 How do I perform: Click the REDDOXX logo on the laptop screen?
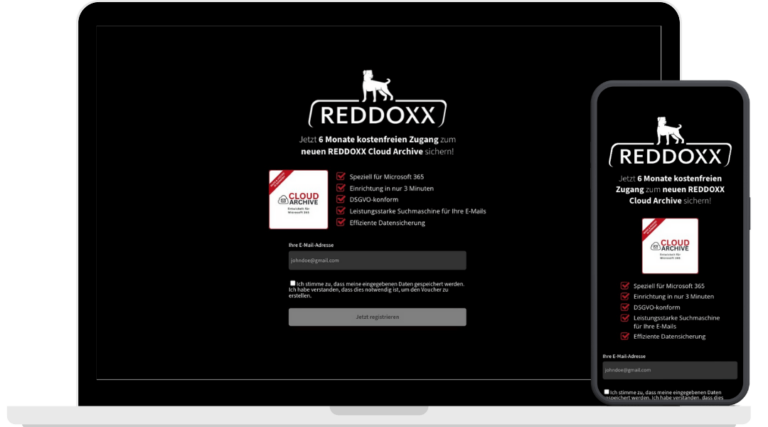(x=377, y=98)
